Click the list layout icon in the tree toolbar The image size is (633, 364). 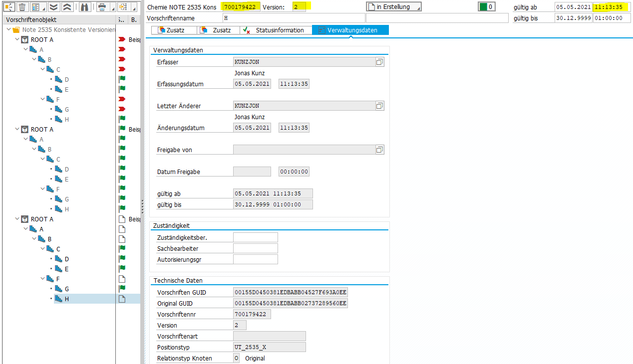pyautogui.click(x=36, y=7)
